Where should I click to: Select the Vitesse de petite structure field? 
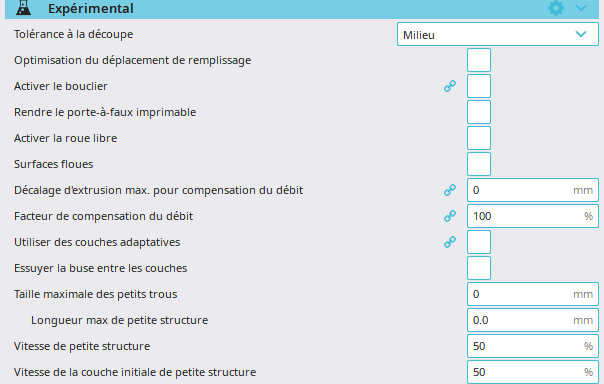[533, 346]
